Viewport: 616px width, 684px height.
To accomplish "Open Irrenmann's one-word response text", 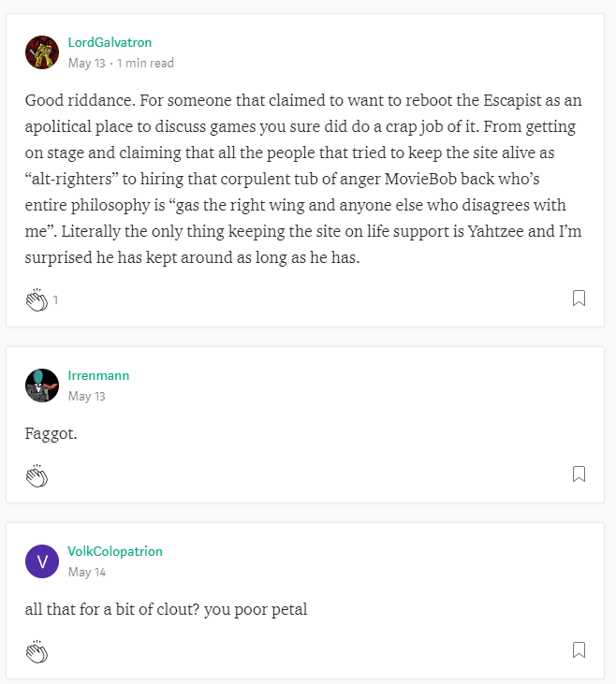I will [x=51, y=433].
